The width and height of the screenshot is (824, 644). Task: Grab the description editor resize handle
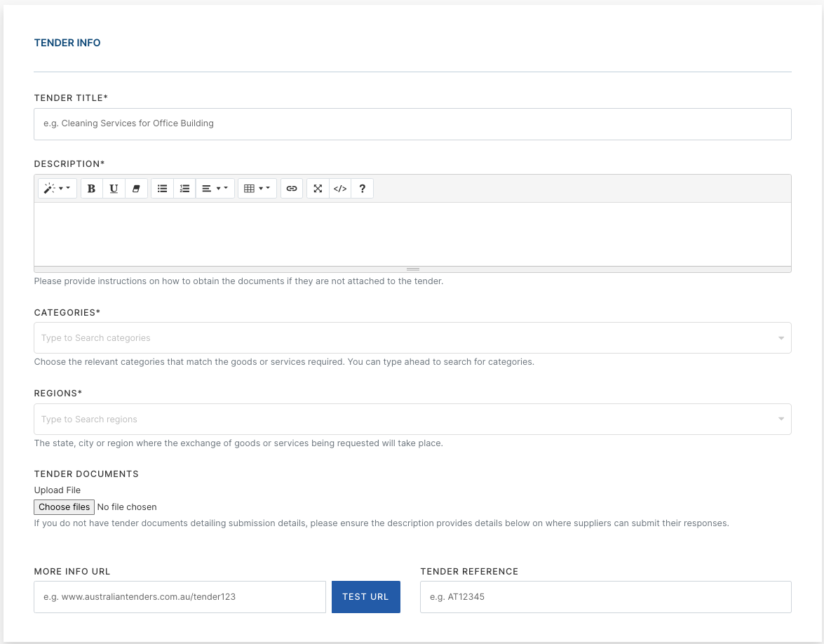[412, 269]
